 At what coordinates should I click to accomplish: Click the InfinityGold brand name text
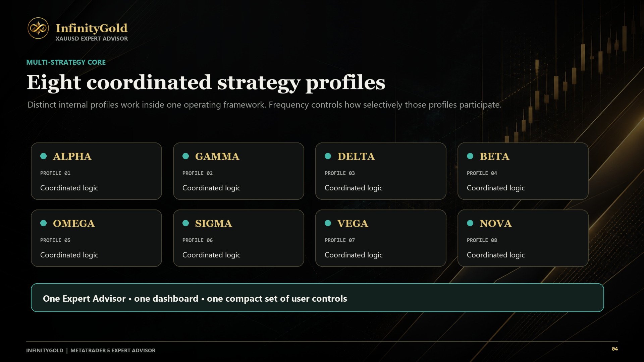pos(92,28)
